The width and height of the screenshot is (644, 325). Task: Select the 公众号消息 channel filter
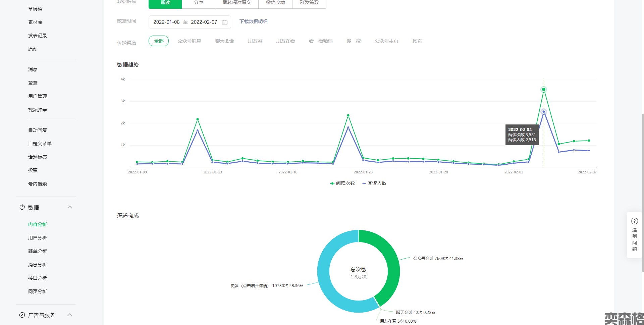(189, 41)
